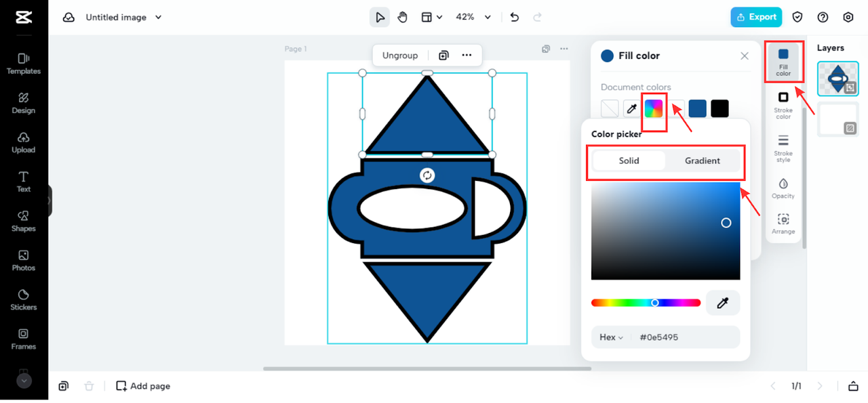Image resolution: width=868 pixels, height=403 pixels.
Task: Open Arrange in the right toolbar
Action: click(x=783, y=224)
